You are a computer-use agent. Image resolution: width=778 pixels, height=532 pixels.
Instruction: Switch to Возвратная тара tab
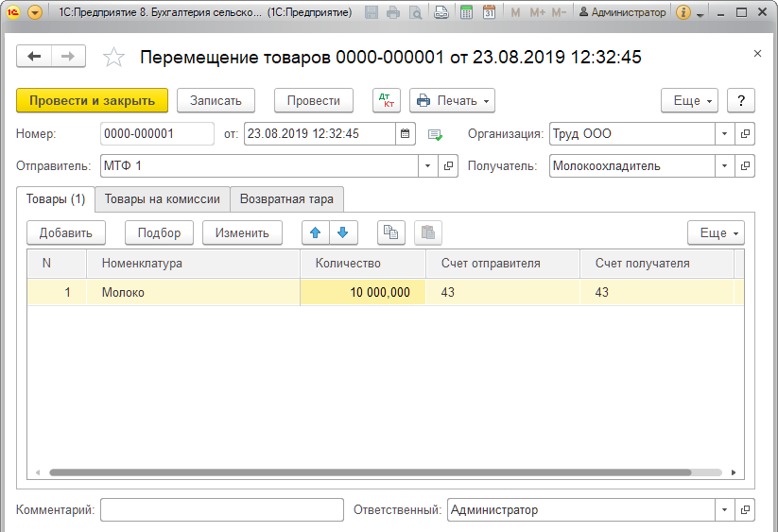(x=286, y=199)
